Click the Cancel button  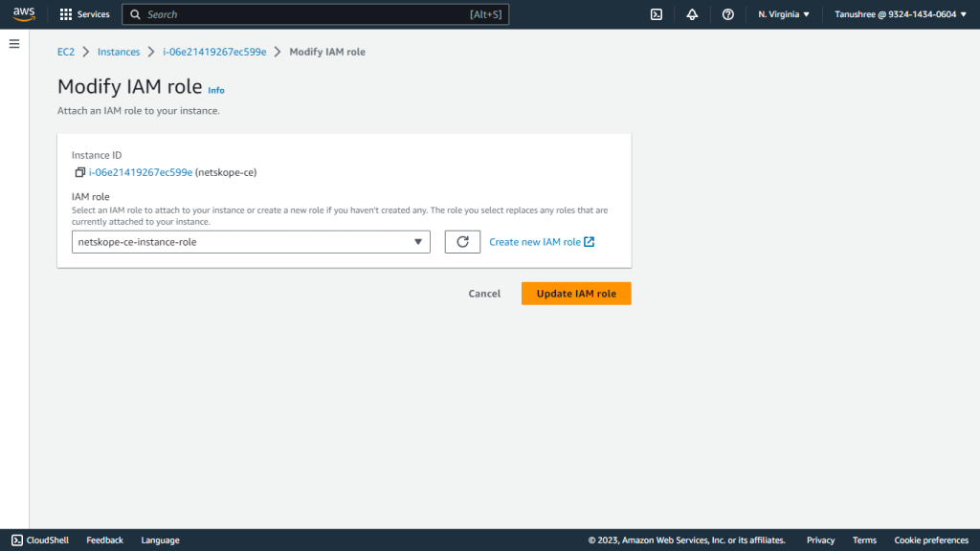tap(484, 294)
